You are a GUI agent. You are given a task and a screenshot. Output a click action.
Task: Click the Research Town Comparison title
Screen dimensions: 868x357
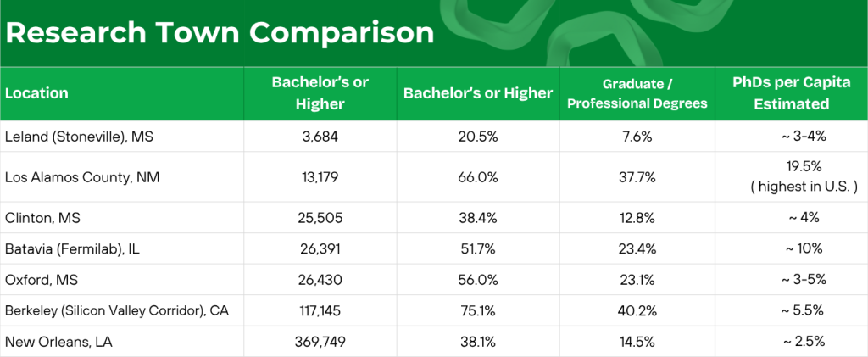pos(220,33)
